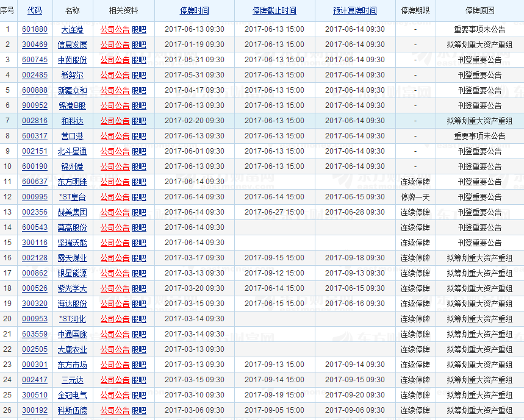Open the 三元达 stock link
Image resolution: width=524 pixels, height=420 pixels.
tap(72, 380)
